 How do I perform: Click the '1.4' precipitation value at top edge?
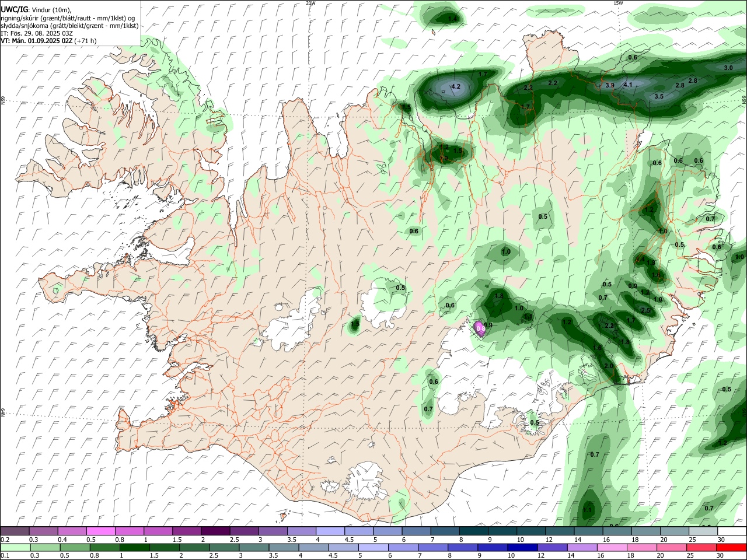tap(452, 19)
